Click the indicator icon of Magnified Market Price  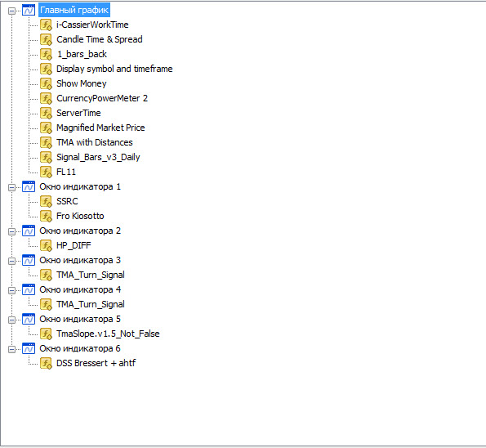click(47, 128)
